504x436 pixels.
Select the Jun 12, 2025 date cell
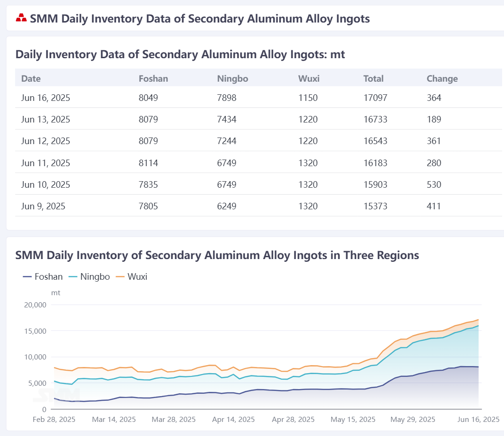click(46, 141)
